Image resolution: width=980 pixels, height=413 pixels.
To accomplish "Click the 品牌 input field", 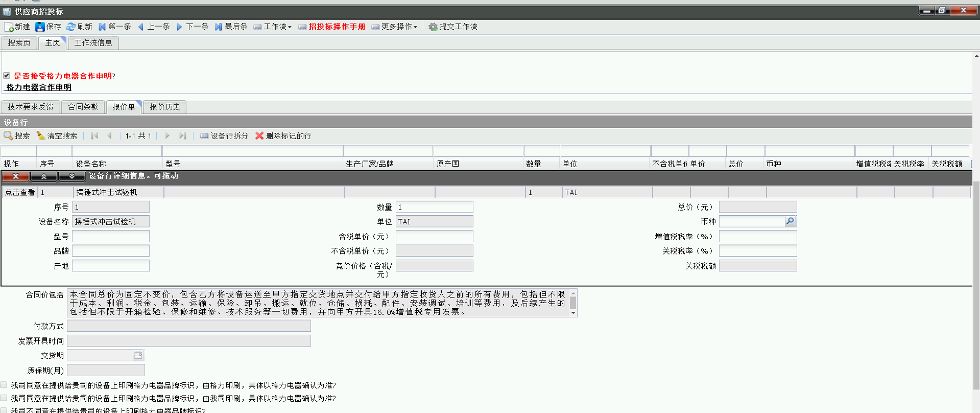I will click(x=111, y=250).
